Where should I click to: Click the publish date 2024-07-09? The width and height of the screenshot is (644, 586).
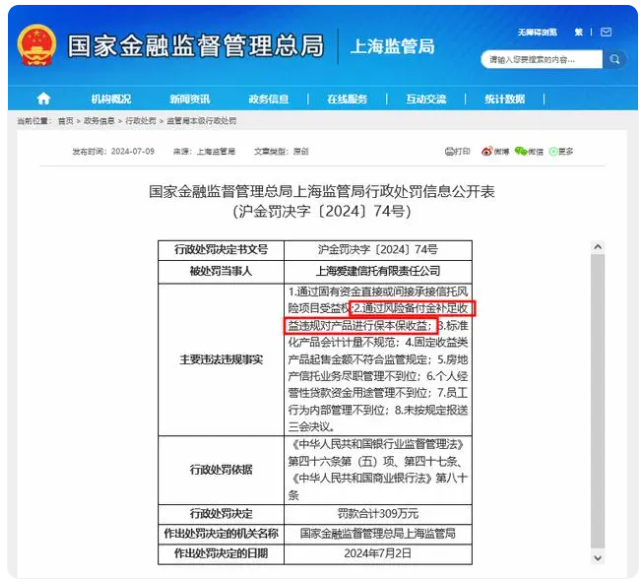[x=133, y=152]
